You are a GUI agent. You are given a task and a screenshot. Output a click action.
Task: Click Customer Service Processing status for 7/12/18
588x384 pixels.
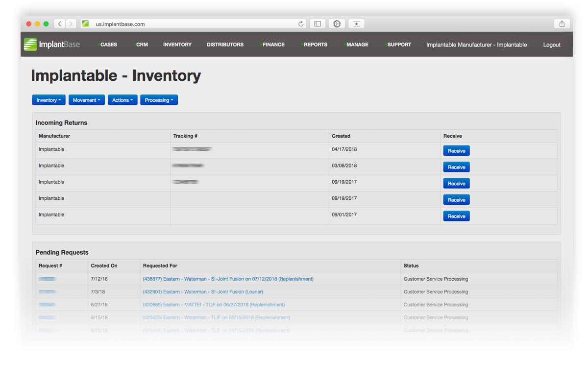point(436,279)
